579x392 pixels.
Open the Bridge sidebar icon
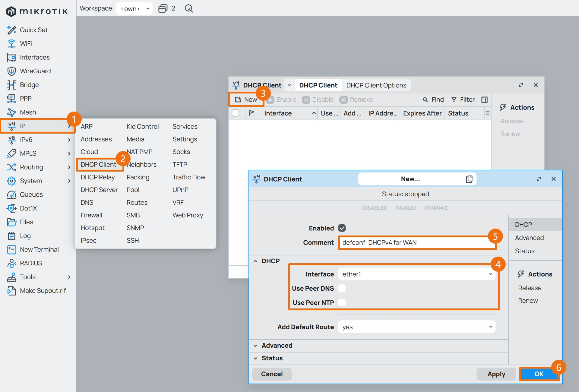(x=11, y=85)
